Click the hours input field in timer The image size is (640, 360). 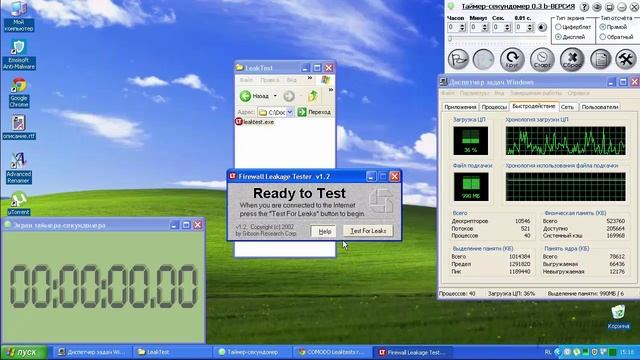[x=453, y=27]
